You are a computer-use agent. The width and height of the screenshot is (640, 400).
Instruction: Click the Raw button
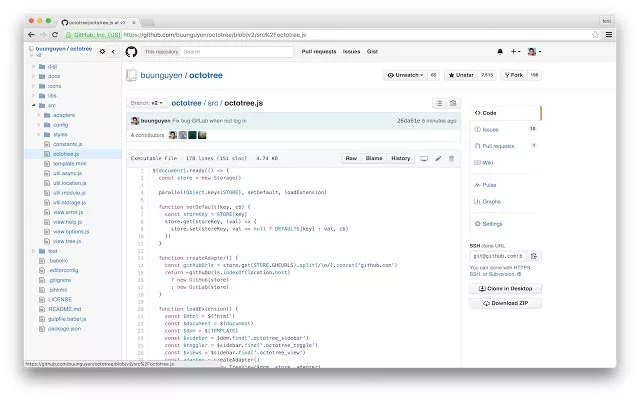(351, 158)
